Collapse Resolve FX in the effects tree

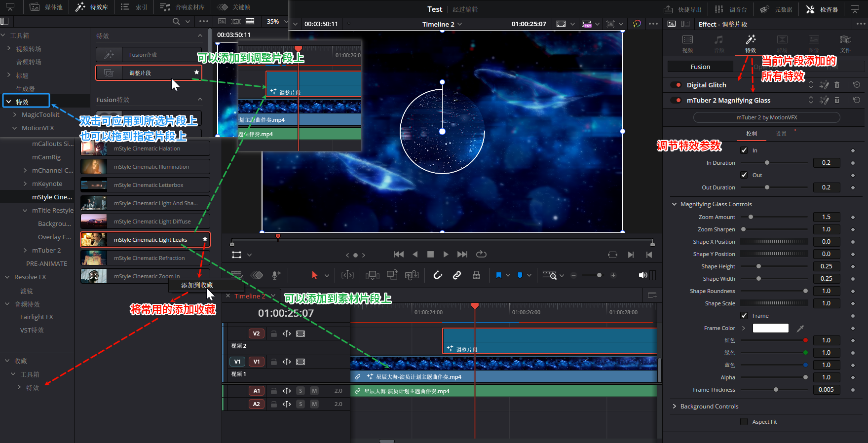(7, 277)
